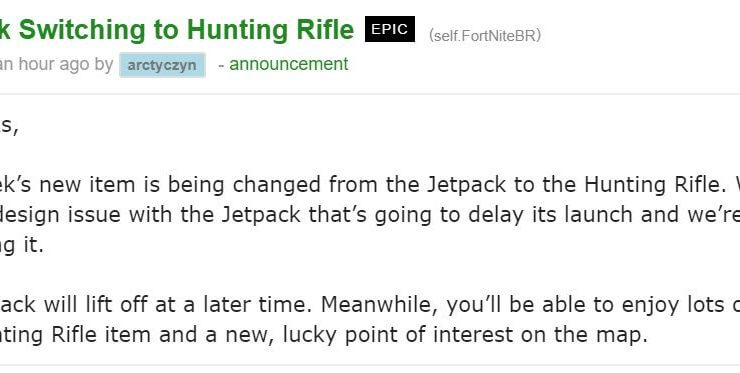
Task: Click the phrase "design issue with the Jetpack"
Action: click(x=150, y=214)
